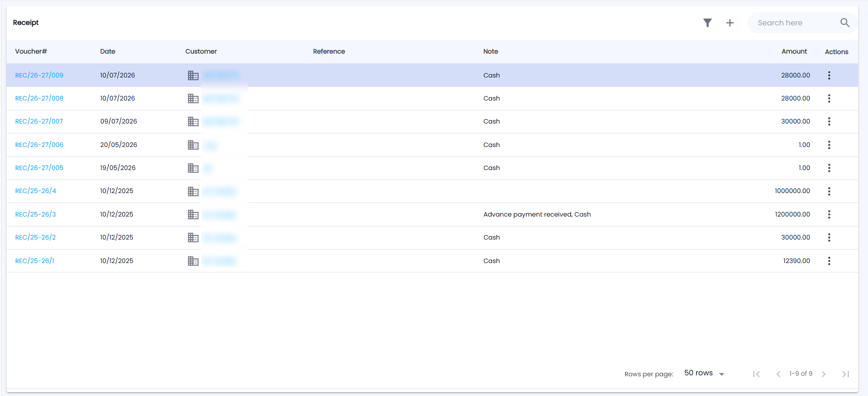Open voucher REC/25-26/4
This screenshot has height=396, width=868.
(36, 191)
